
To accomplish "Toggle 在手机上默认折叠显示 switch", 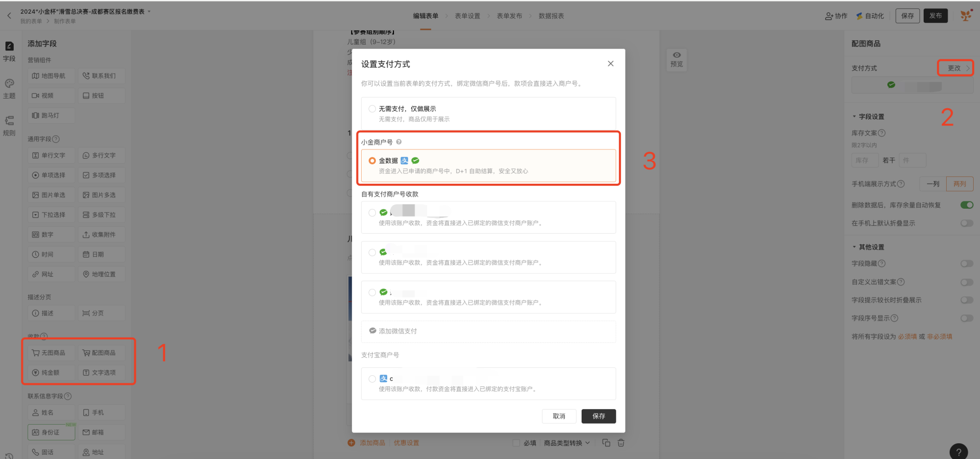I will (x=967, y=223).
